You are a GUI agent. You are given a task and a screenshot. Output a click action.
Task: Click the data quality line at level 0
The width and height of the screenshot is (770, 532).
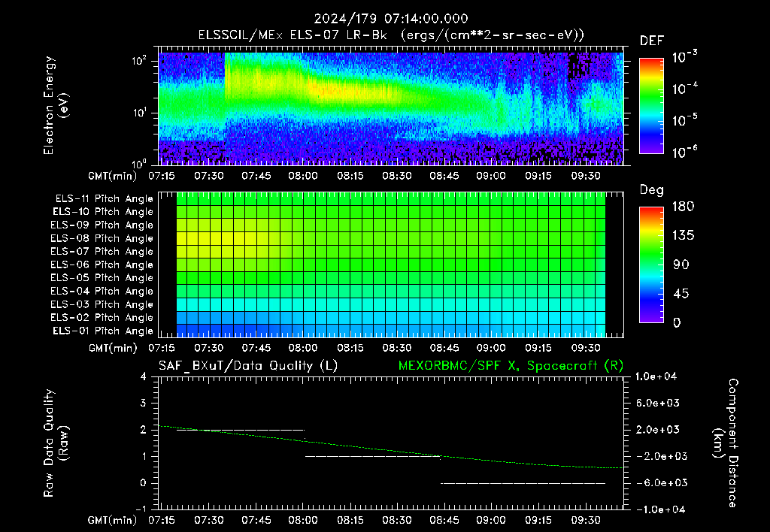(523, 483)
